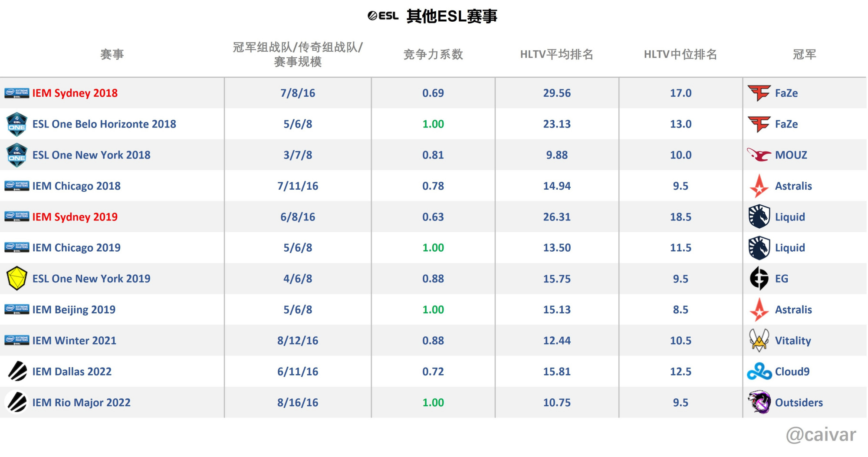Click the yellow ESL One New York 2019 icon
Screen dimensions: 868x457
17,278
